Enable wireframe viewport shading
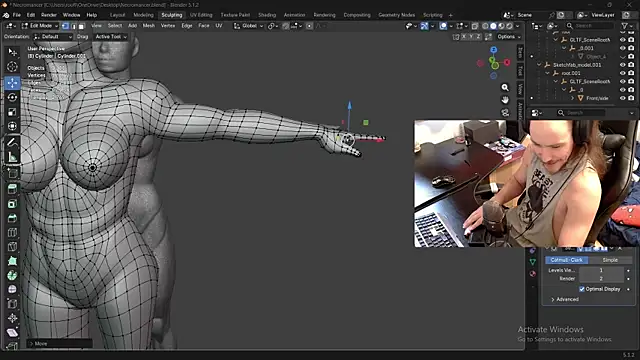This screenshot has height=360, width=640. pos(485,26)
